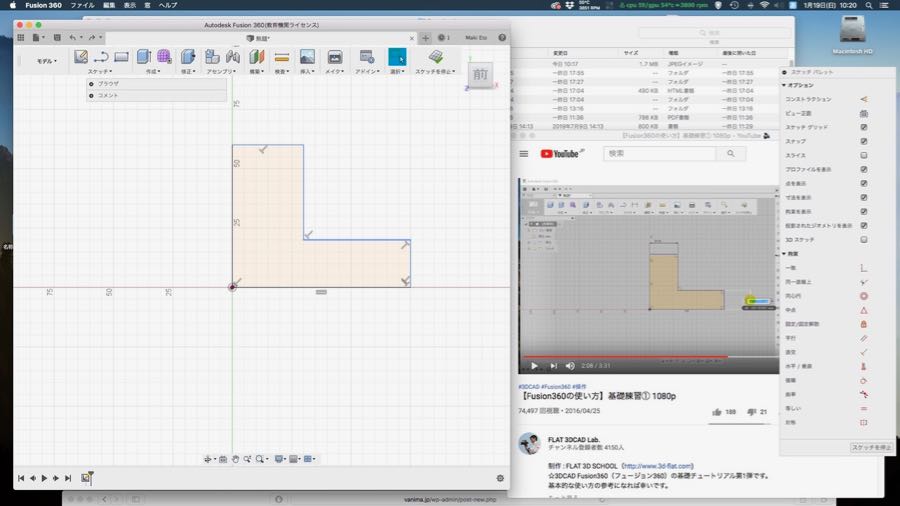Select the Create Form purple mesh icon

pos(164,56)
